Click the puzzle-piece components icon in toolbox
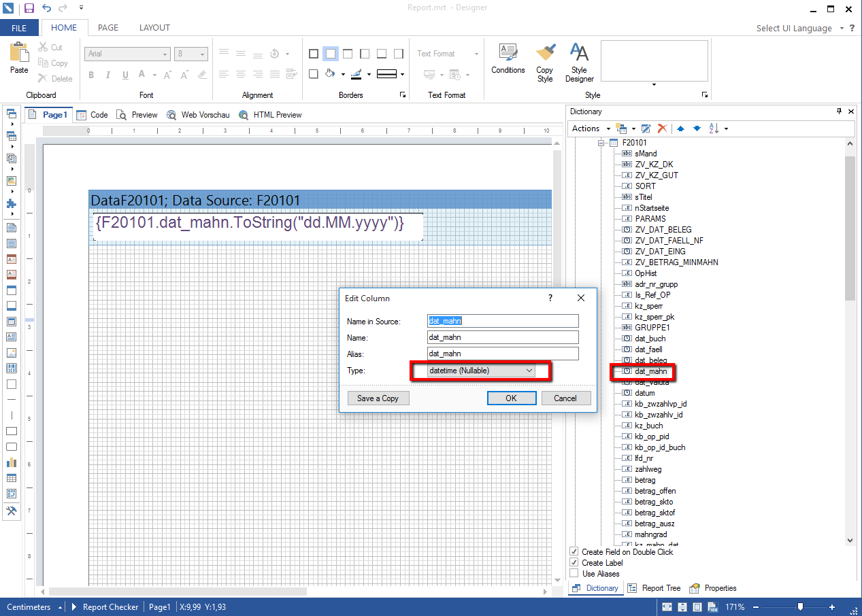 (x=11, y=203)
